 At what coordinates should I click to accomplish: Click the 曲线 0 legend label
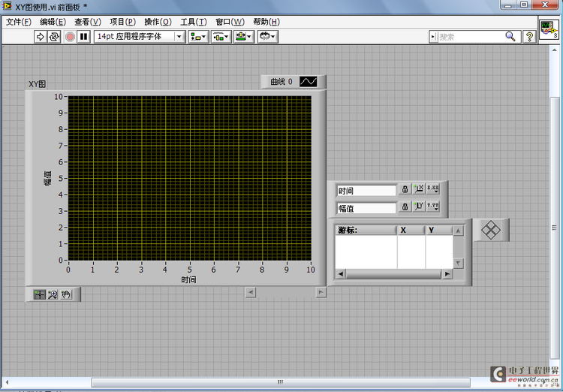[281, 82]
